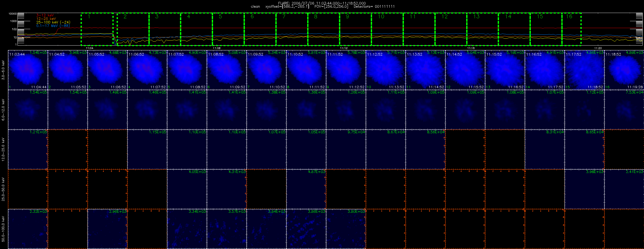Open the 6-12 keV image labeled 7.53E+04
This screenshot has height=249, width=644.
pyautogui.click(x=624, y=110)
